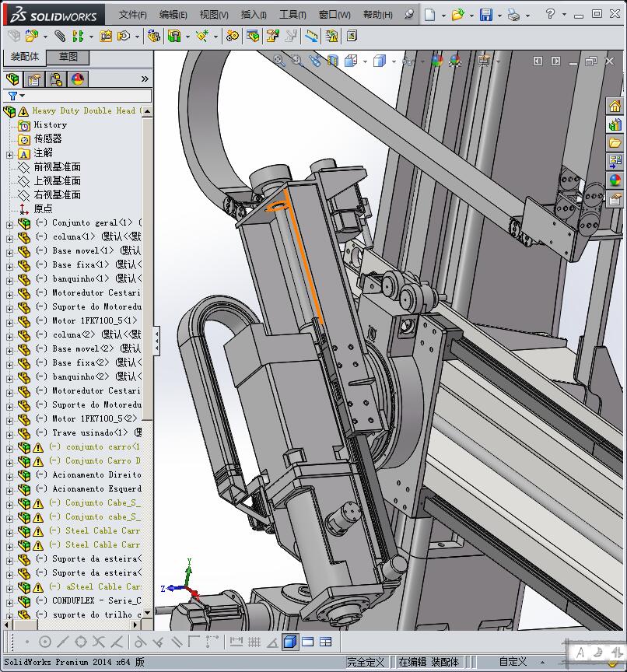Select the DisplayManager tab in left panel
Image resolution: width=627 pixels, height=672 pixels.
(77, 79)
